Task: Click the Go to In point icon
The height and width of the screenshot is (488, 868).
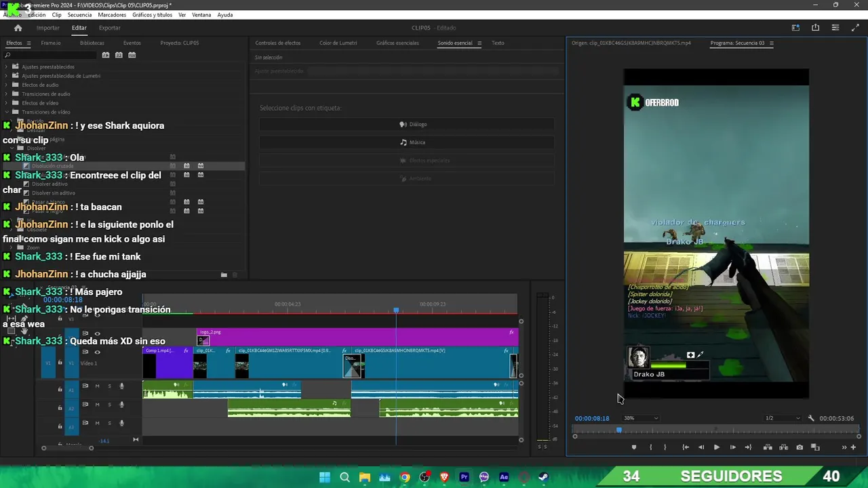Action: [686, 447]
